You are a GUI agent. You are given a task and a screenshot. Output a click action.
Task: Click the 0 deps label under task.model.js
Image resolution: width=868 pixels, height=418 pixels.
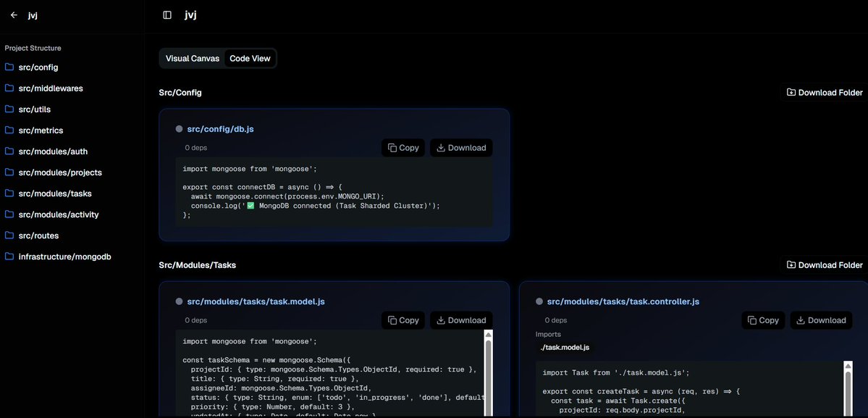pyautogui.click(x=196, y=320)
